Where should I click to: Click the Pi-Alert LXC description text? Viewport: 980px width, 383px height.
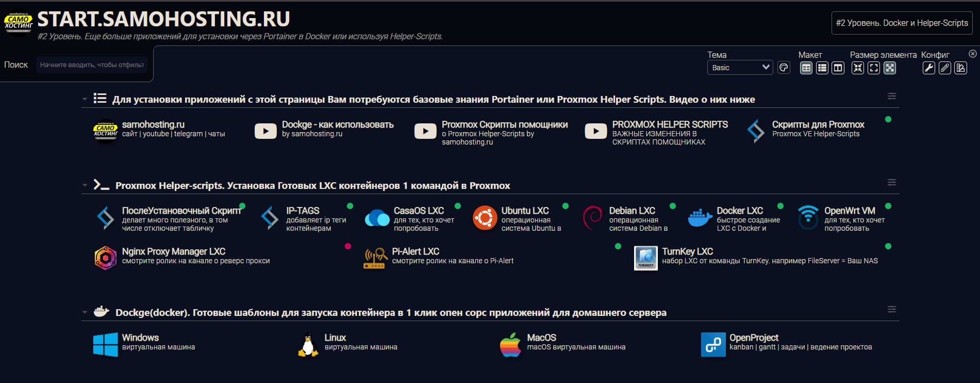[x=453, y=261]
